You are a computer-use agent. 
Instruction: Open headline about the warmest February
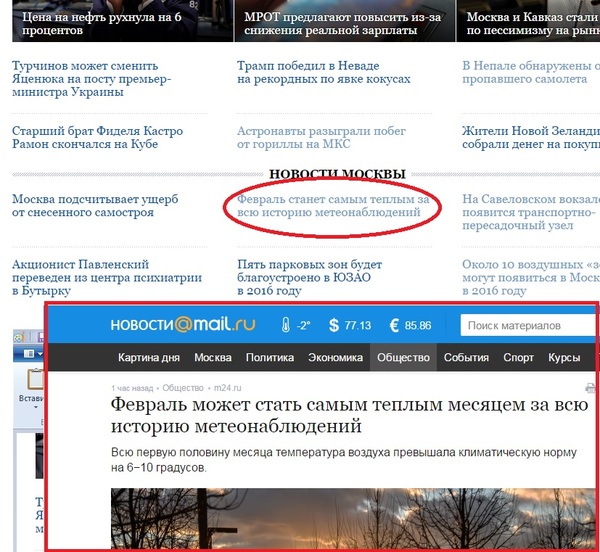[x=330, y=206]
